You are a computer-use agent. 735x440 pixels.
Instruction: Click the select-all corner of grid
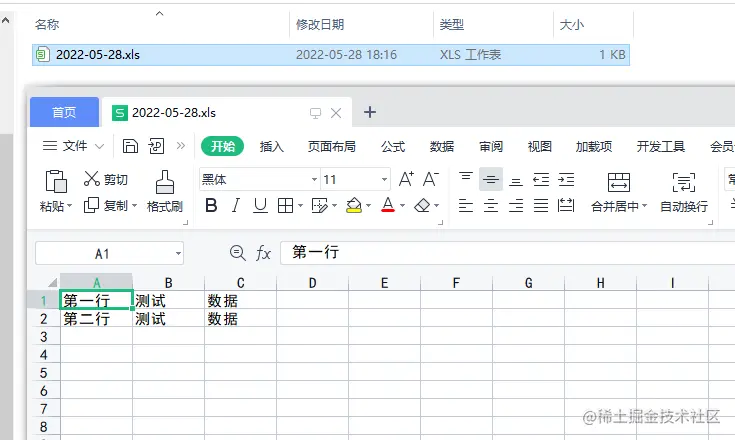tap(52, 282)
